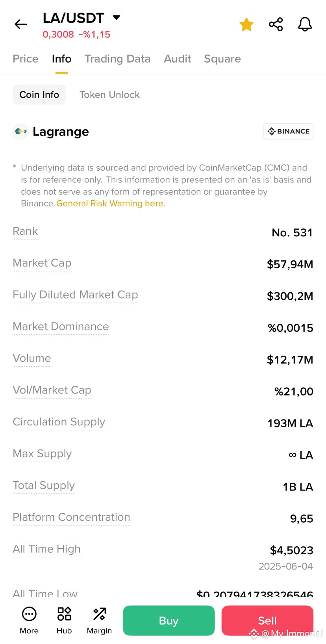The width and height of the screenshot is (326, 644).
Task: Tap the Binance badge icon
Action: tap(288, 131)
